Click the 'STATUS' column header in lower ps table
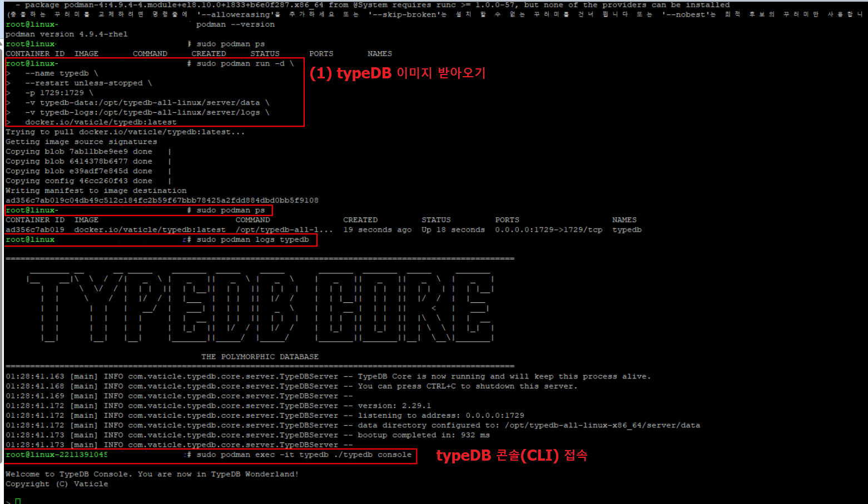 [436, 220]
